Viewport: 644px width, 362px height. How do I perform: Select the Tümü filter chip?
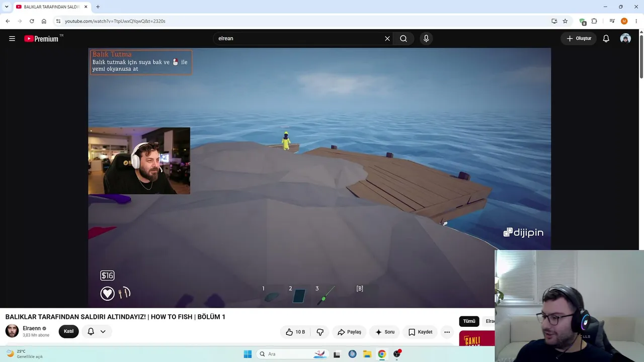pos(469,321)
